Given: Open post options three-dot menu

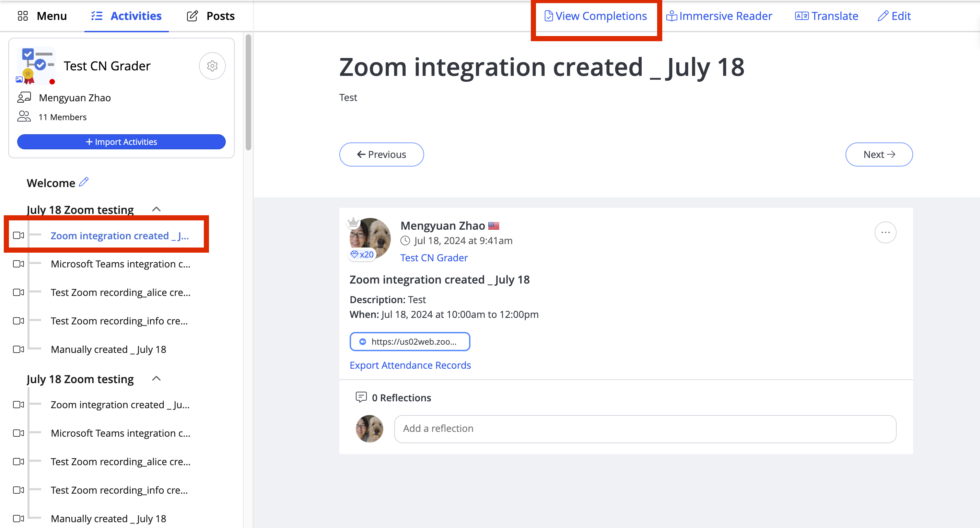Looking at the screenshot, I should pos(885,232).
